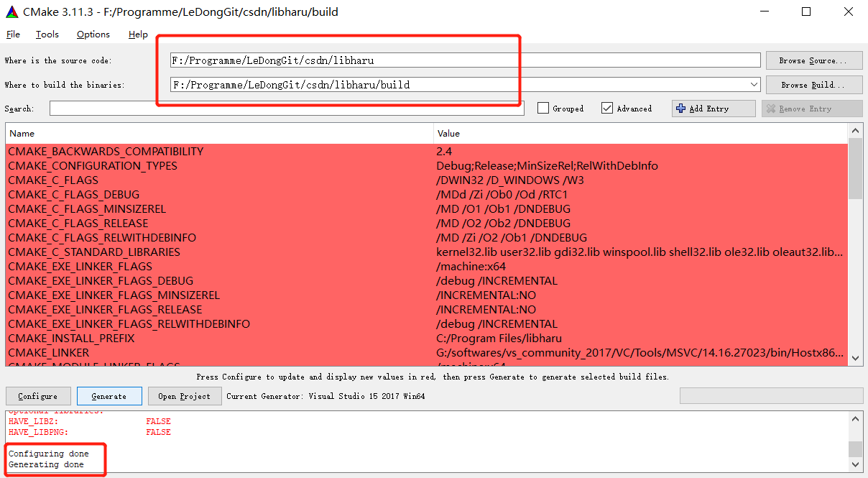Select the CMAKE_EXE_LINKER_FLAGS_DEBUG entry
This screenshot has width=868, height=478.
pos(101,281)
